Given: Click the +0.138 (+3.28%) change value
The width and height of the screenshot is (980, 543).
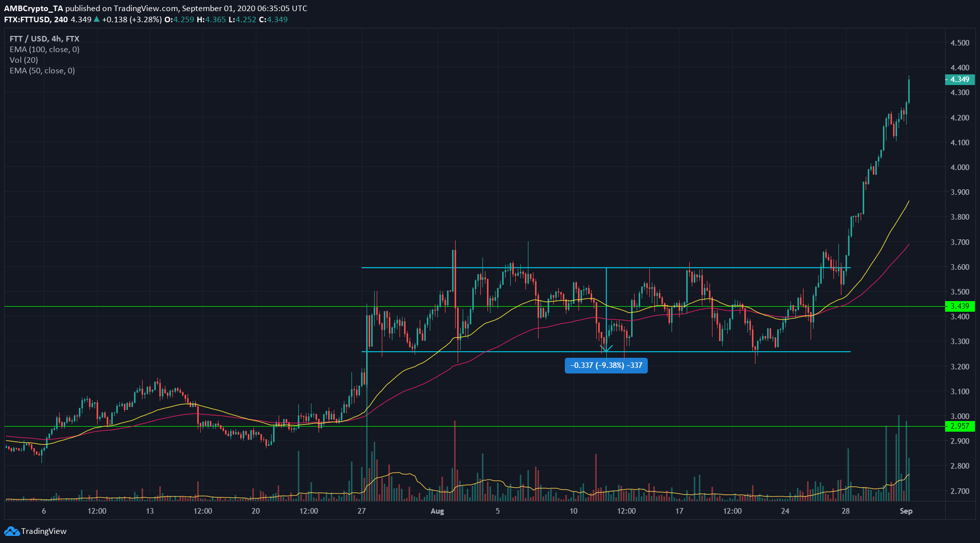Looking at the screenshot, I should (x=132, y=20).
